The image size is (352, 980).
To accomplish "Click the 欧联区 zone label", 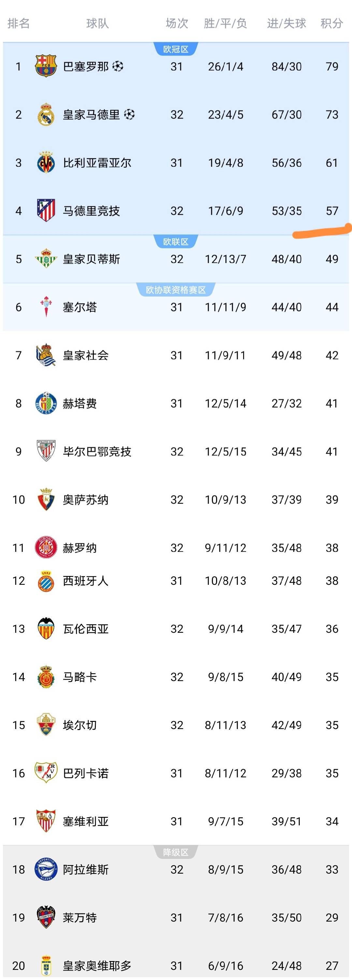I will point(176,242).
